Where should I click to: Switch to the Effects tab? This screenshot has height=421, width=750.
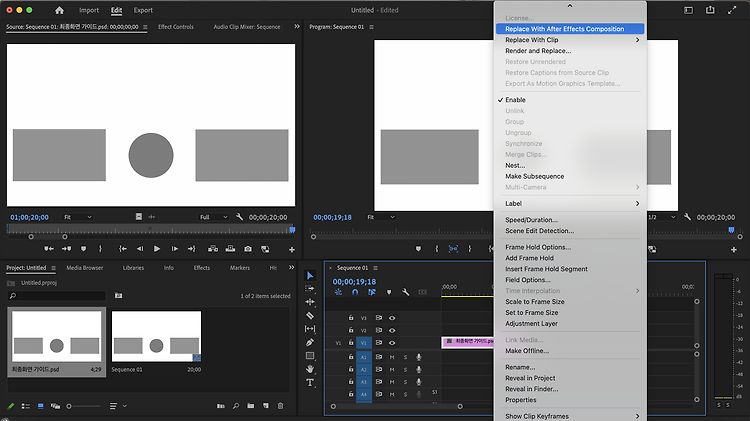click(x=201, y=268)
